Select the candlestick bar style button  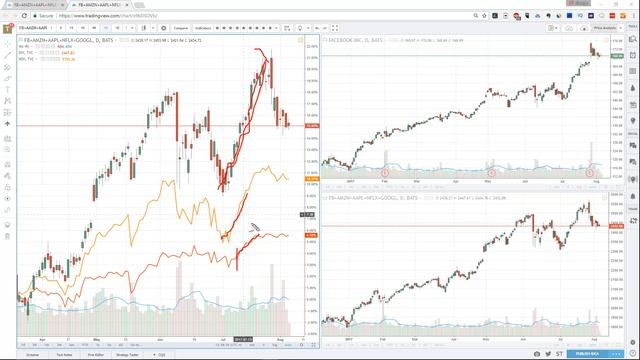144,28
